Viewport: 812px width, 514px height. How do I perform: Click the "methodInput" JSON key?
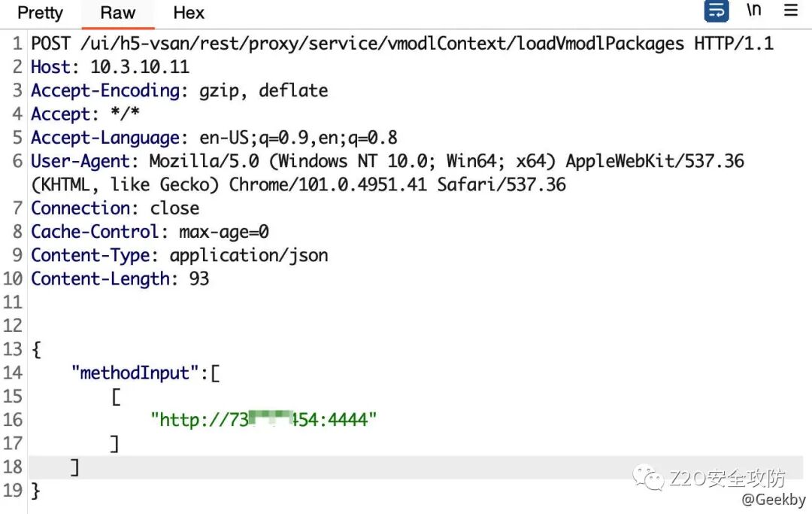click(x=135, y=373)
